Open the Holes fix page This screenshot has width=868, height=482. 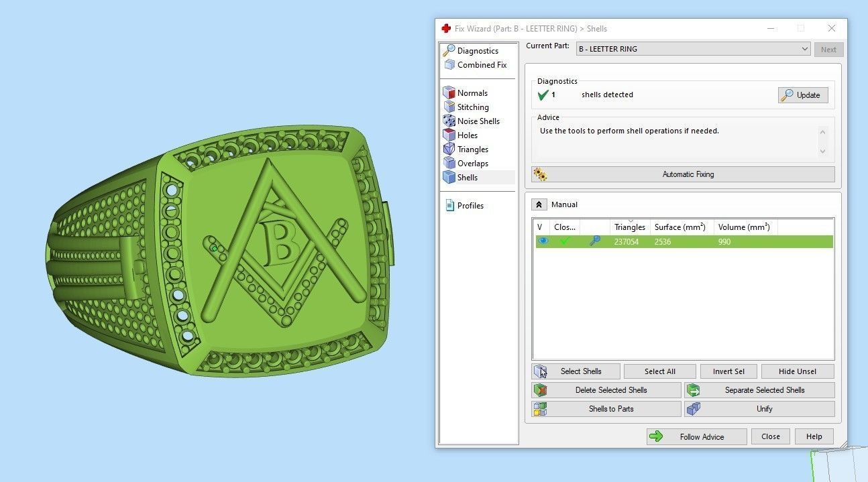pyautogui.click(x=468, y=135)
